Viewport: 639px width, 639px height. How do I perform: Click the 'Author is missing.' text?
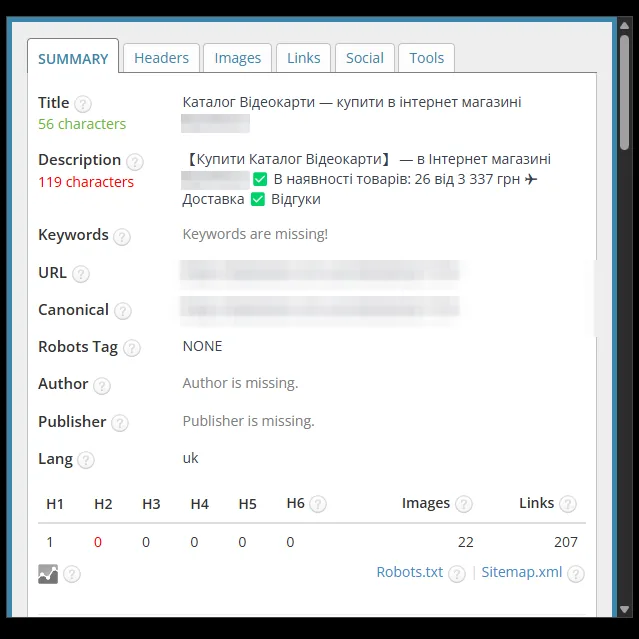coord(240,383)
